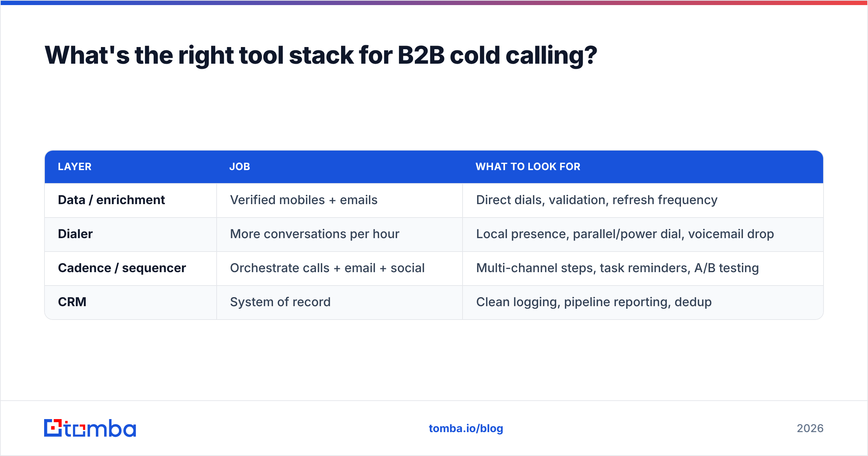The width and height of the screenshot is (868, 456).
Task: Click the B2B cold calling headline
Action: pos(321,55)
